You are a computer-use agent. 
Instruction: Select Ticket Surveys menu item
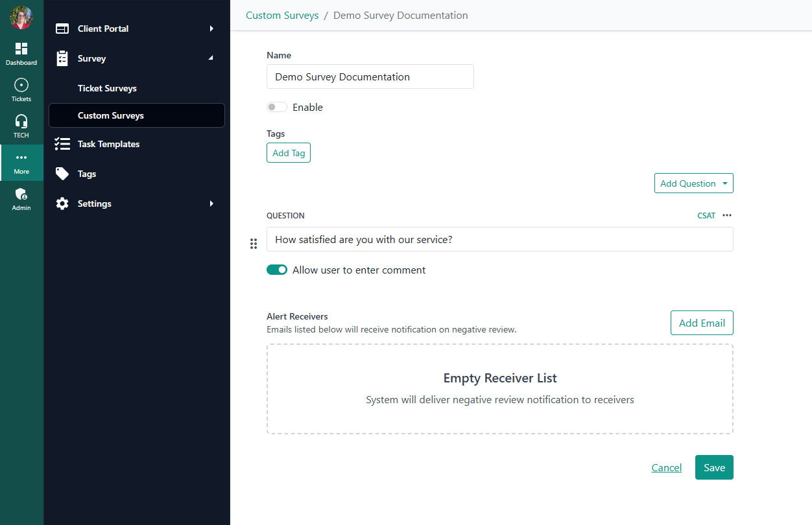[x=107, y=88]
